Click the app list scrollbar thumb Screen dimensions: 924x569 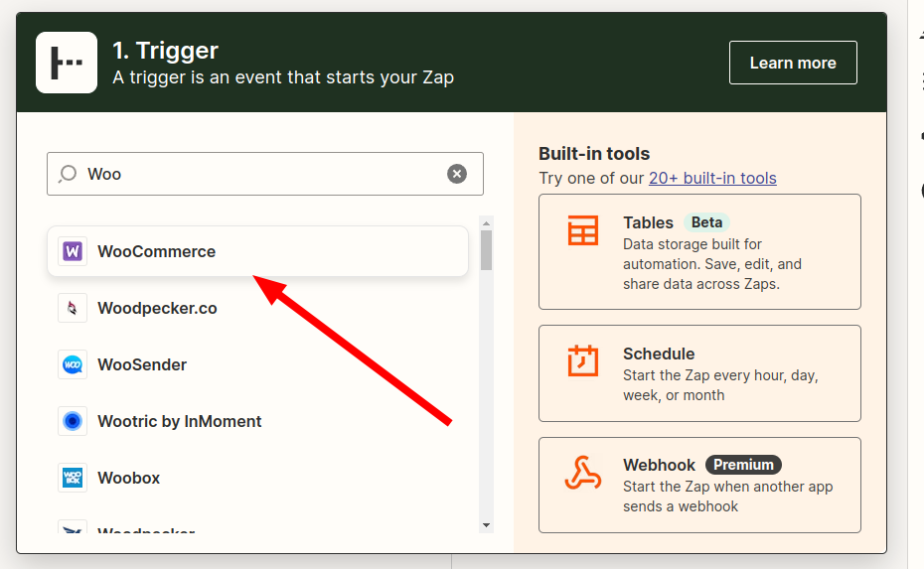pyautogui.click(x=486, y=250)
